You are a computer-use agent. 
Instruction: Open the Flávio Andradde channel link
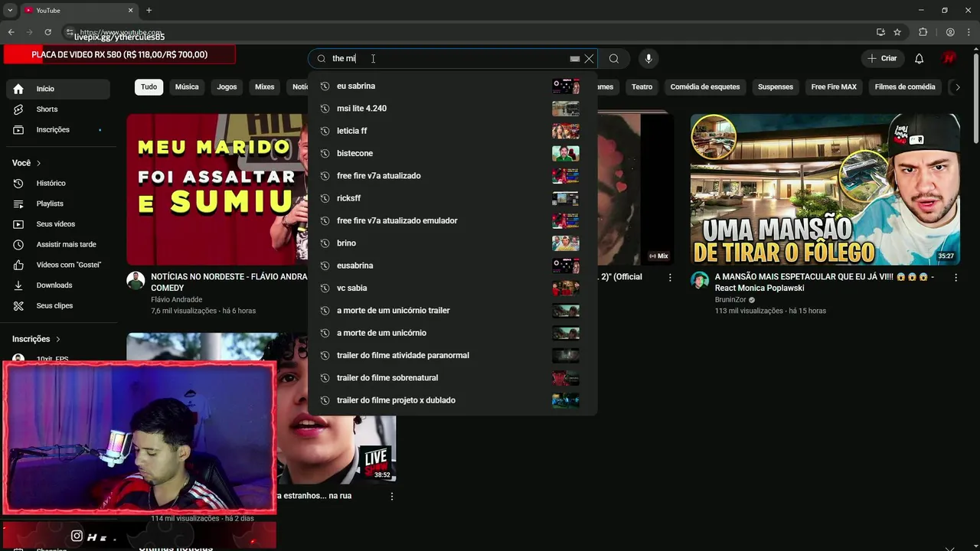(x=177, y=300)
